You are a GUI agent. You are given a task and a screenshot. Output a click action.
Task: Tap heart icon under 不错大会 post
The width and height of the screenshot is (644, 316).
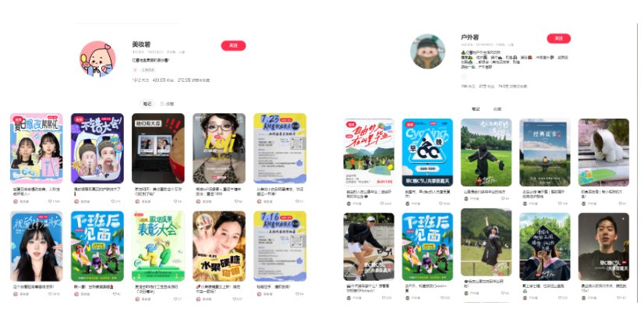[111, 201]
